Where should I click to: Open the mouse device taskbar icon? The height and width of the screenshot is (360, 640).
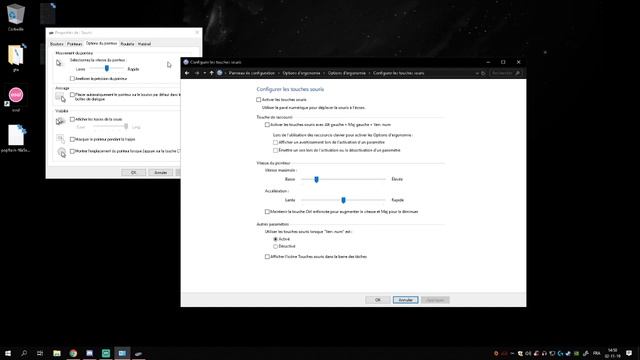click(x=138, y=353)
